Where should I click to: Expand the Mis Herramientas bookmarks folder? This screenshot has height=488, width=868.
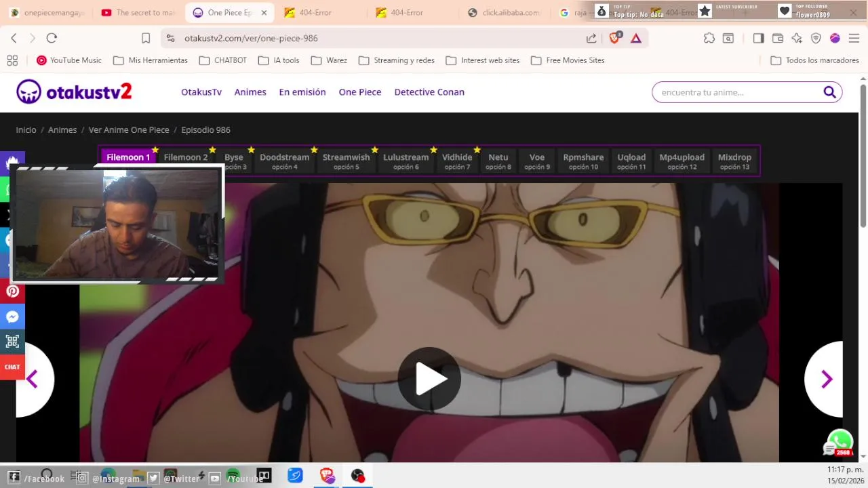click(151, 60)
